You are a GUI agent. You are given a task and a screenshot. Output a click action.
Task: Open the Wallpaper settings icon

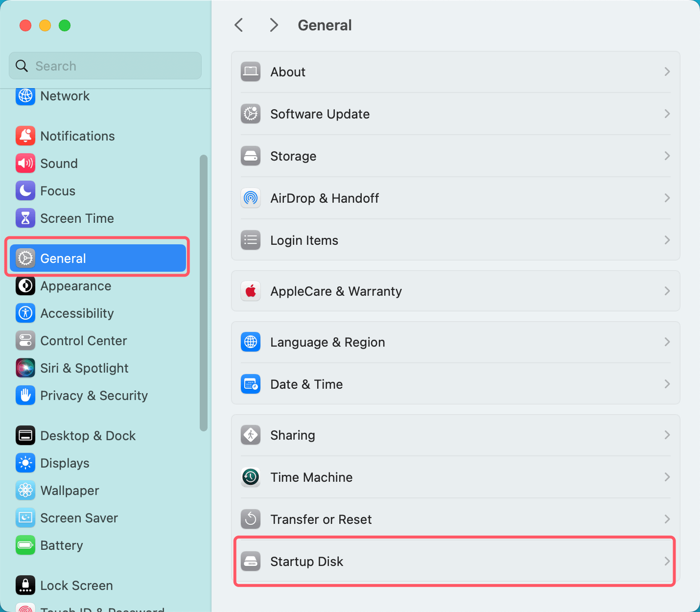click(x=25, y=490)
